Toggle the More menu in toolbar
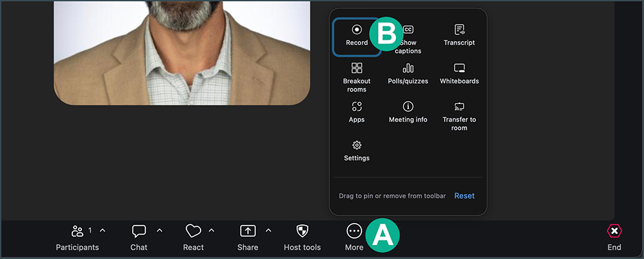This screenshot has height=259, width=644. pyautogui.click(x=354, y=238)
